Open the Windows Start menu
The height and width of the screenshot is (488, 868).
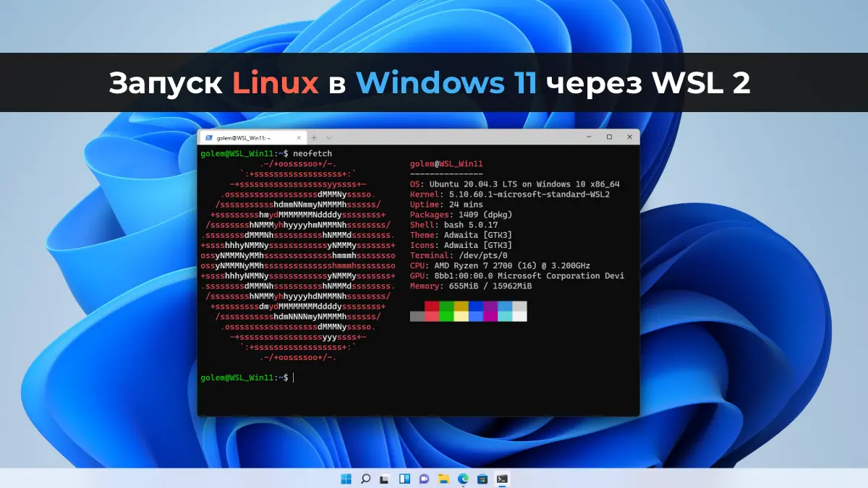click(x=346, y=479)
